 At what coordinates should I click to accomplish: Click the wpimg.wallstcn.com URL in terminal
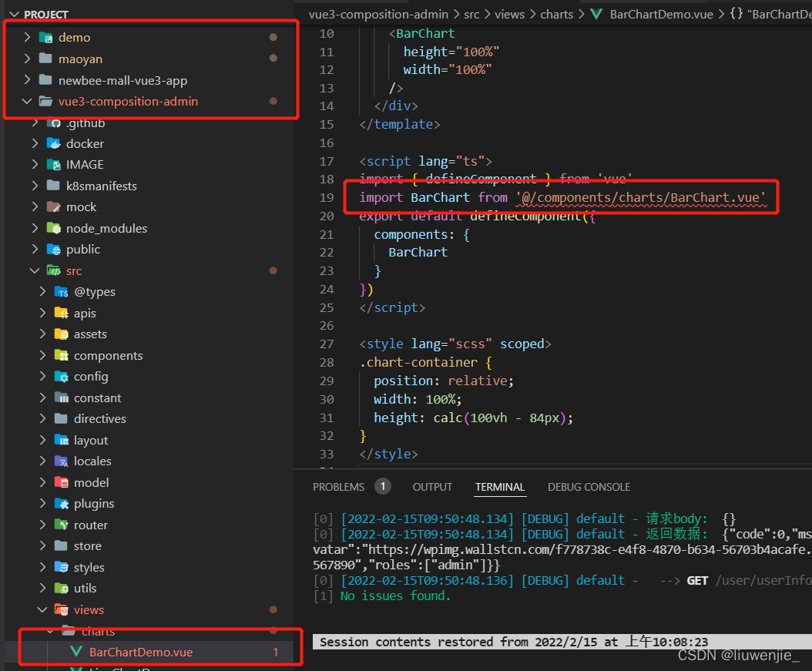(589, 550)
